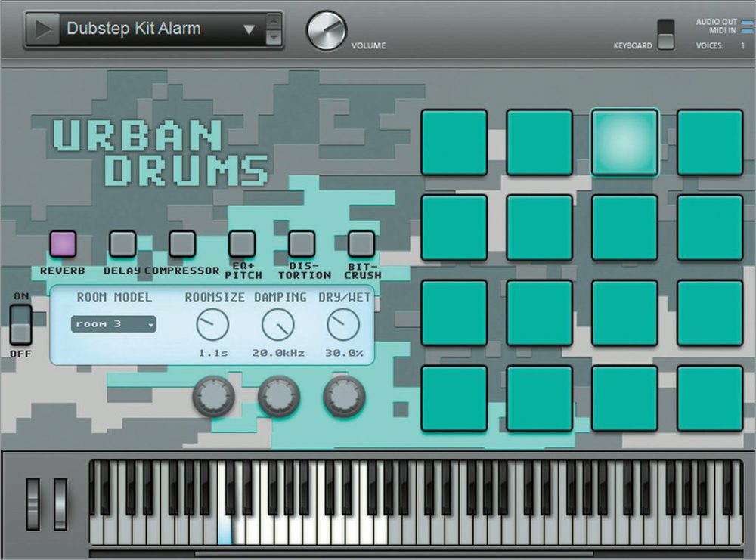Click the Dry/Wet display dial

(344, 325)
